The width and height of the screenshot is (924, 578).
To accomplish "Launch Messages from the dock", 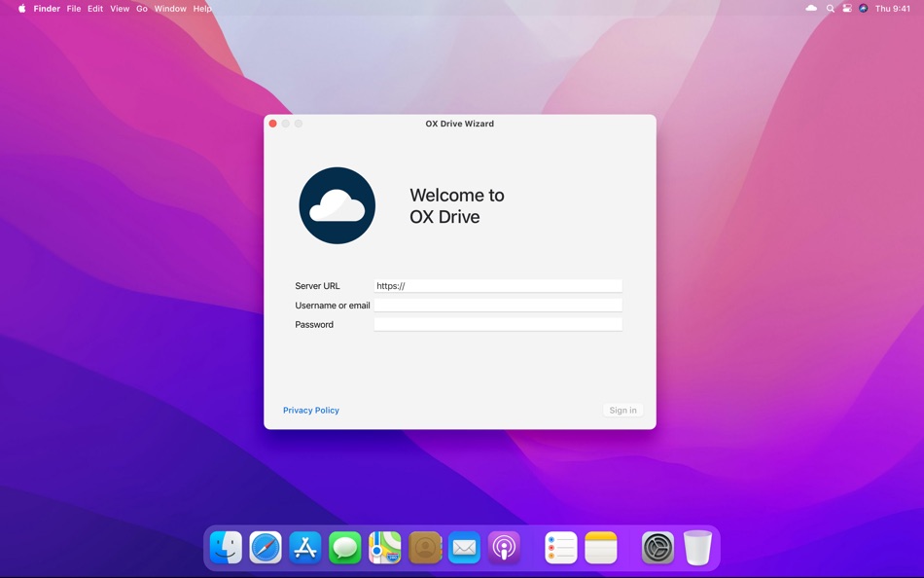I will pos(344,547).
